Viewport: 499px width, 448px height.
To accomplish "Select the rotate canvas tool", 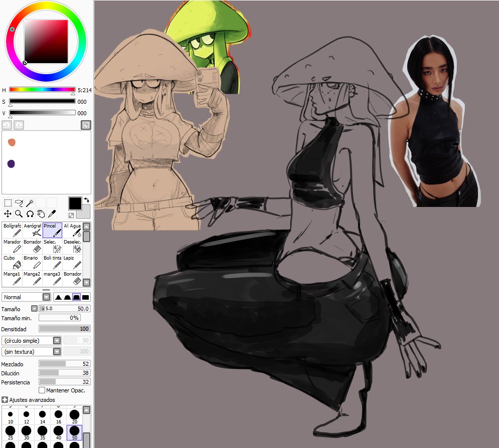I will point(30,213).
